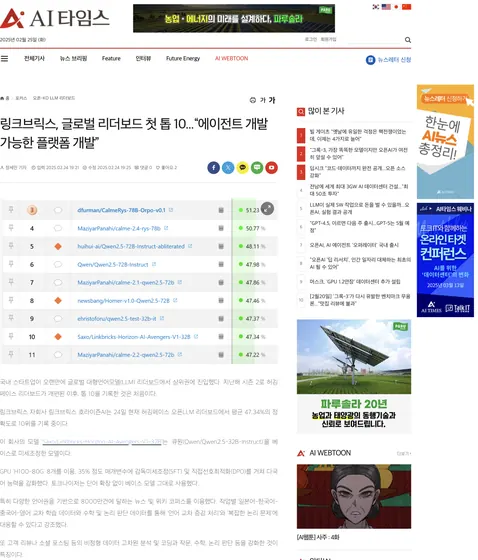The image size is (478, 560).
Task: Open the AI webtoon 사주 thumbnail image
Action: point(354,496)
